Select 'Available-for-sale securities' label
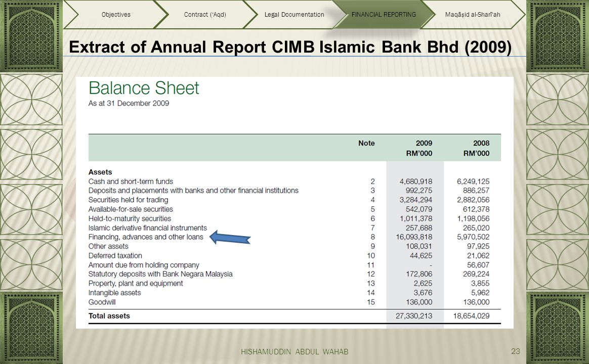589x364 pixels. [x=131, y=209]
